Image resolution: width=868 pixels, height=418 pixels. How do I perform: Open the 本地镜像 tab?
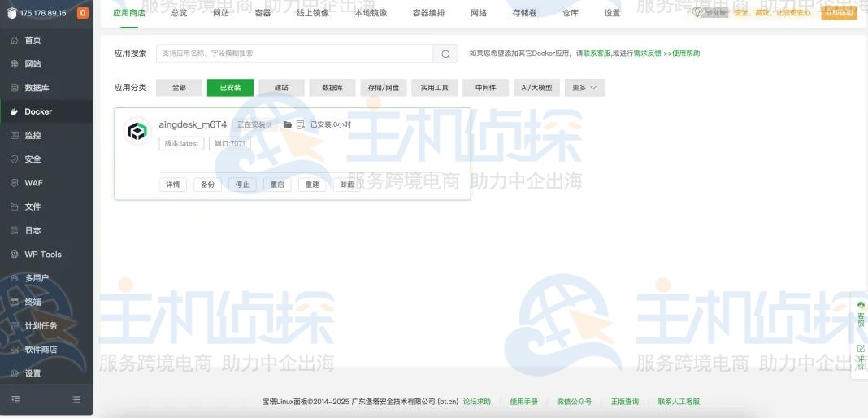[x=371, y=13]
